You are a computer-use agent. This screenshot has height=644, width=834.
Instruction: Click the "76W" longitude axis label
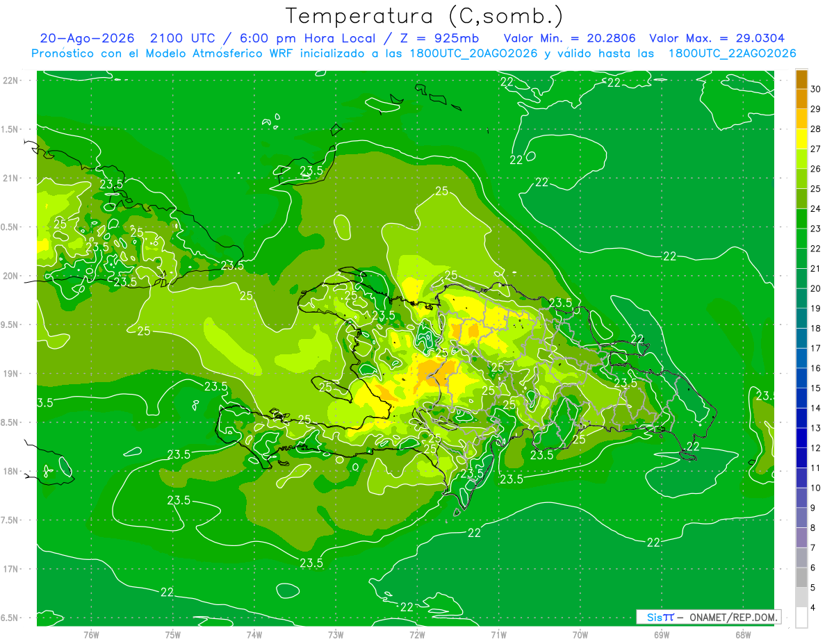pos(91,635)
